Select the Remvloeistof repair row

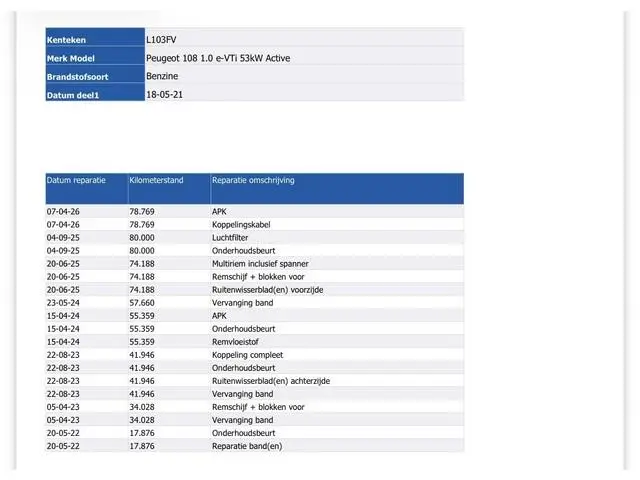[255, 342]
